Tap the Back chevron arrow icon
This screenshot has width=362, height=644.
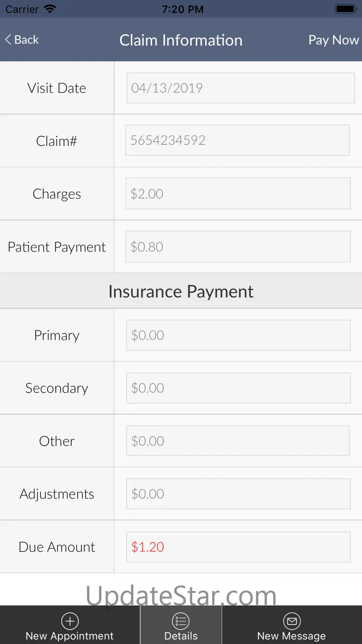click(8, 40)
